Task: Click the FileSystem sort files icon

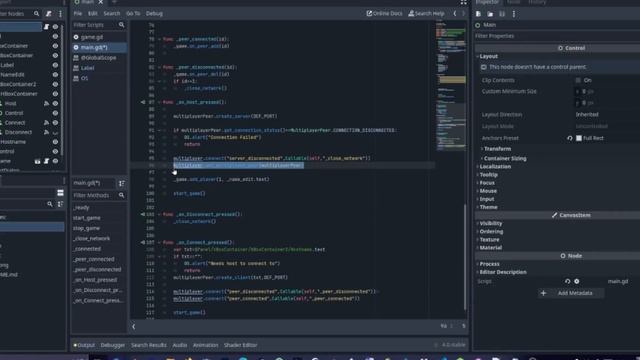Action: (60, 204)
